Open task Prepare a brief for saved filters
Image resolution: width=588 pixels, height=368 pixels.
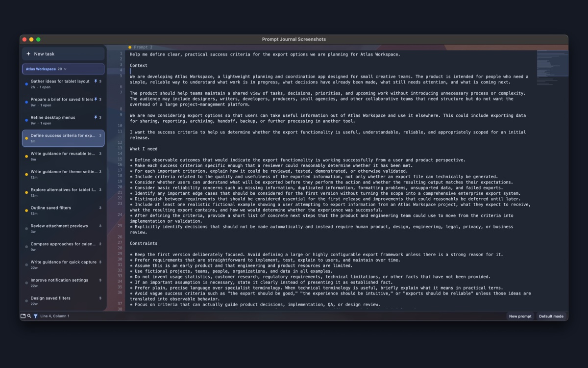(x=63, y=102)
